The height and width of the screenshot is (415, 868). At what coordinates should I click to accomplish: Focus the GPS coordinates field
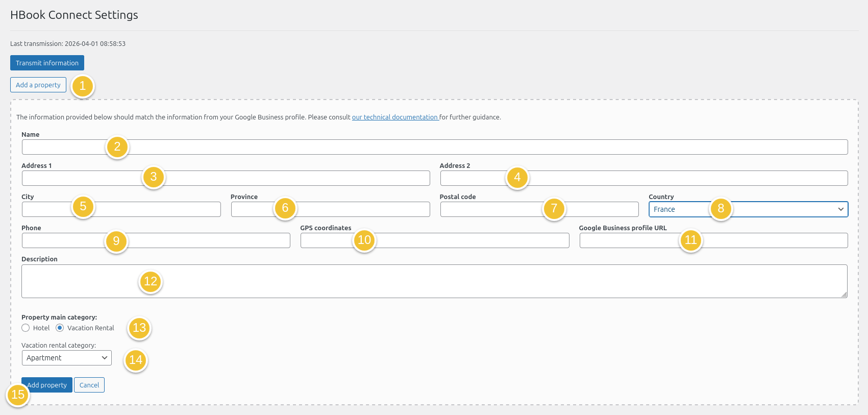pyautogui.click(x=459, y=240)
